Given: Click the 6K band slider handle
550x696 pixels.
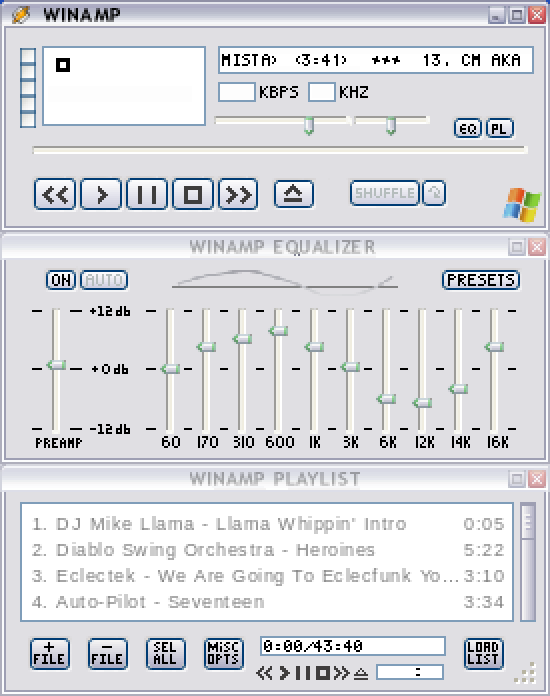Looking at the screenshot, I should pyautogui.click(x=386, y=399).
